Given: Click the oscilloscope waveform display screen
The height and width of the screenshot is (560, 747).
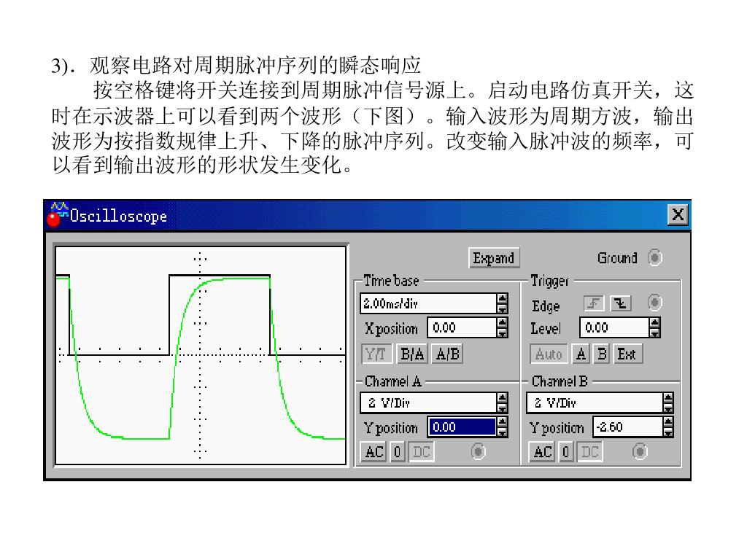Looking at the screenshot, I should pos(201,355).
